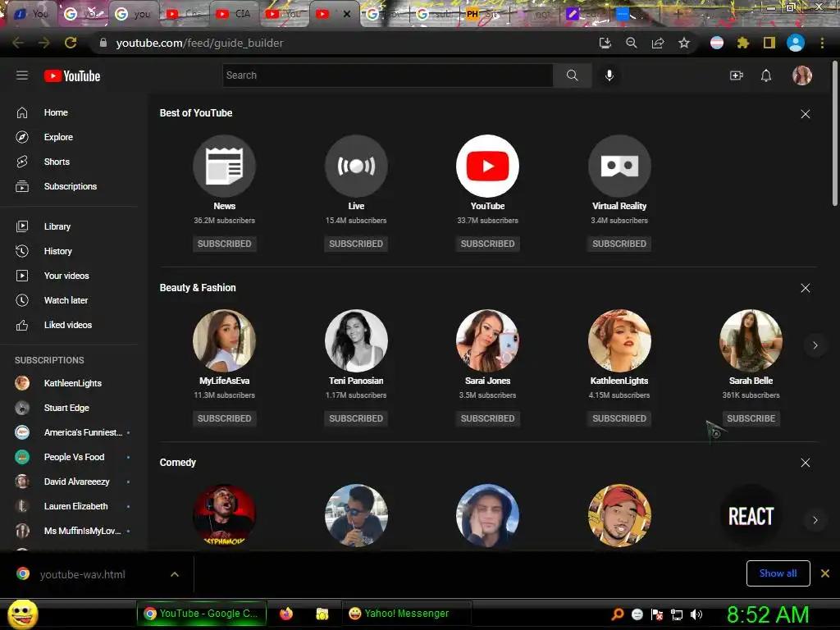
Task: Open Sarah Belle channel thumbnail
Action: 751,340
